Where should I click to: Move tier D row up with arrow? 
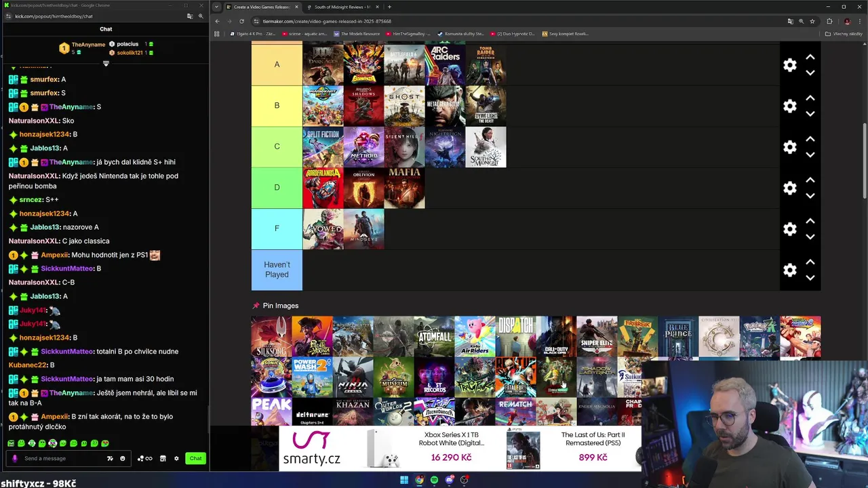pyautogui.click(x=810, y=180)
